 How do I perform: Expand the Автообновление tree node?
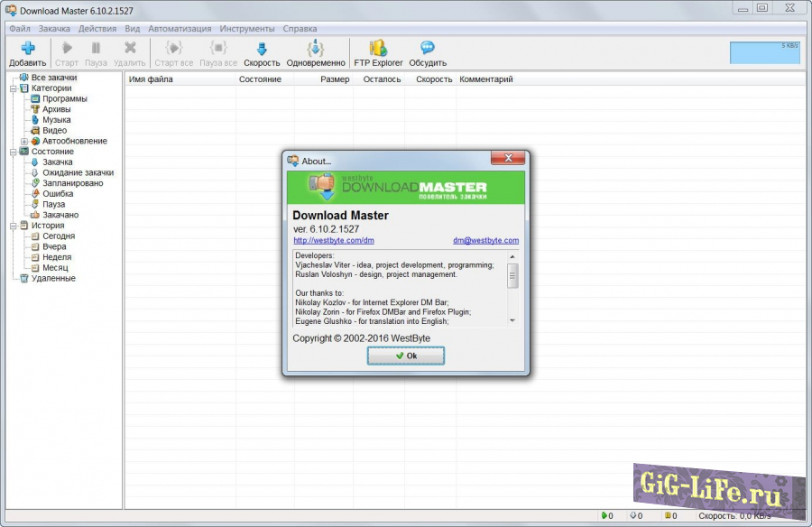(24, 142)
